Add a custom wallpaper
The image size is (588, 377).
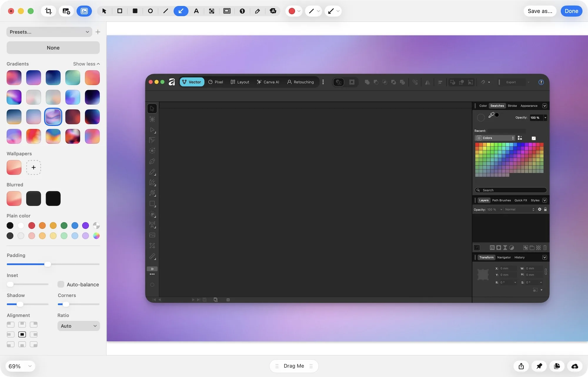tap(34, 167)
